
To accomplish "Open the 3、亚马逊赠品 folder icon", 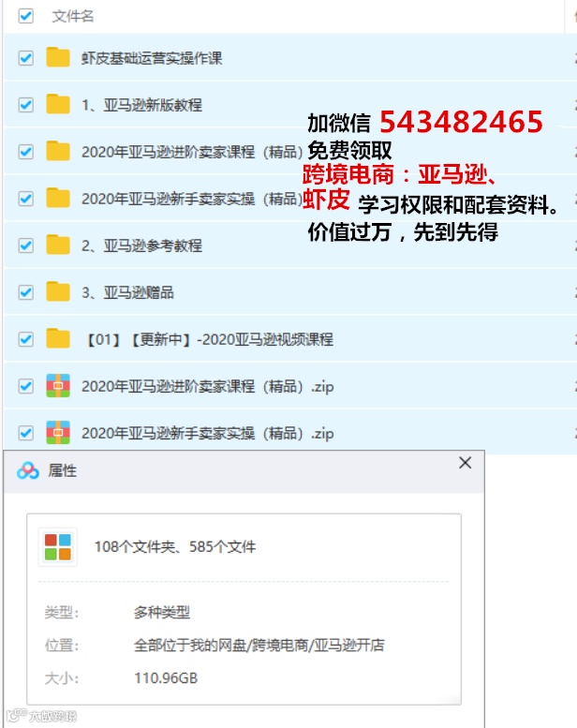I will pos(58,291).
